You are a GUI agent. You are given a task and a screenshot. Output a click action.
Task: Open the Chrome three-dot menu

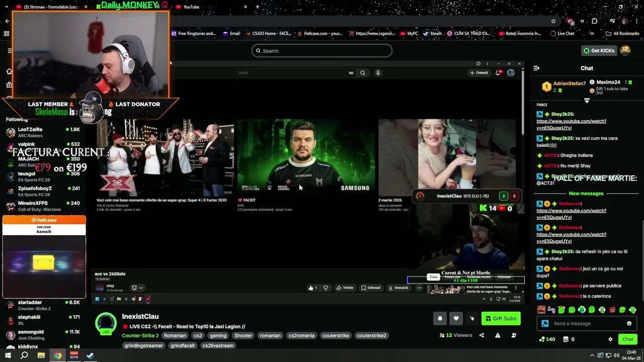636,21
